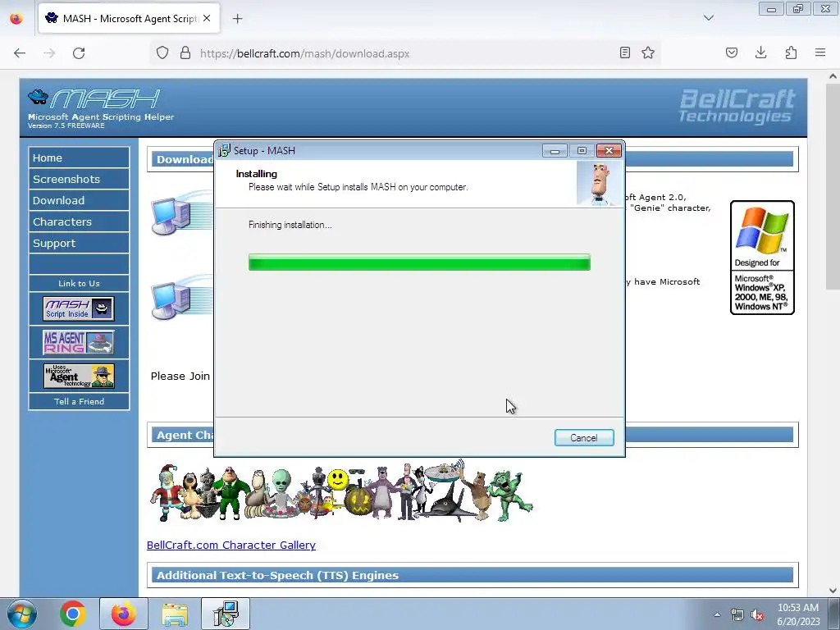This screenshot has height=630, width=840.
Task: Click the Finishing installation... status text
Action: [x=290, y=225]
